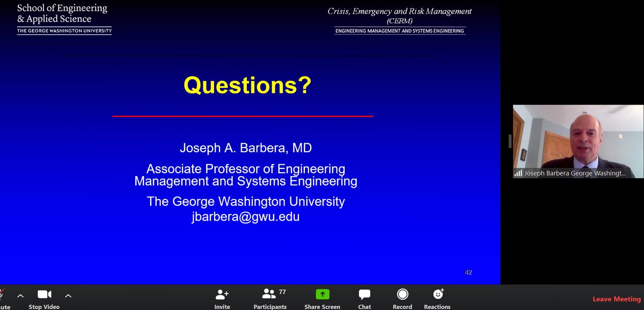Click Crisis, Emergency and Risk Management header
This screenshot has width=644, height=310.
(x=400, y=15)
